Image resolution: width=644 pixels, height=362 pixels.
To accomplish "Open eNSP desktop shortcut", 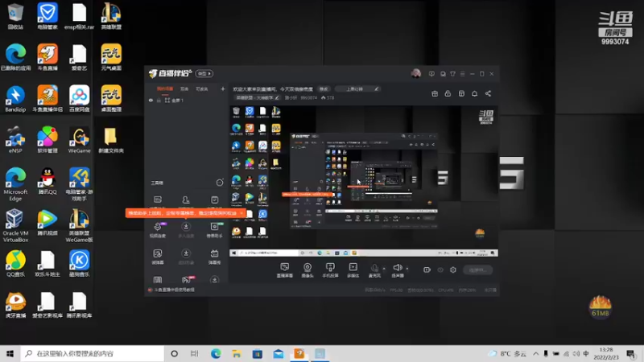I will [x=15, y=140].
